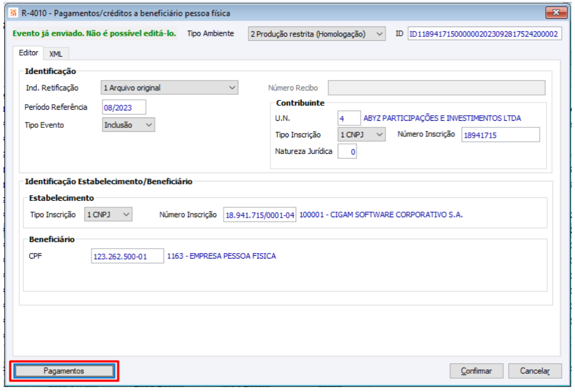Click the Cancelar button
This screenshot has width=575, height=392.
pyautogui.click(x=535, y=370)
